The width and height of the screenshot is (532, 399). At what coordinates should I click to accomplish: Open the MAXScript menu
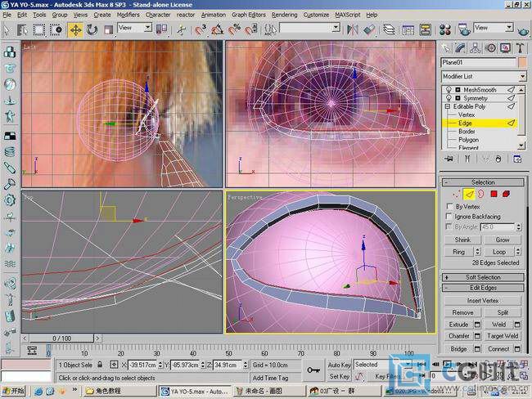(x=347, y=15)
